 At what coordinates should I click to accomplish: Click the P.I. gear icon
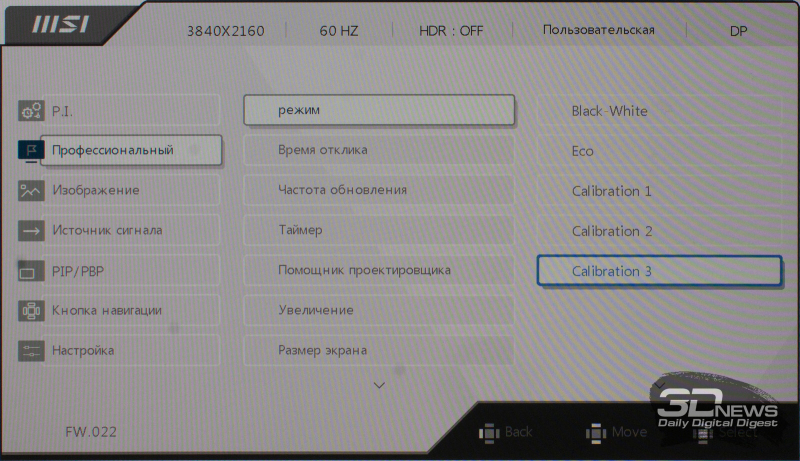tap(31, 111)
